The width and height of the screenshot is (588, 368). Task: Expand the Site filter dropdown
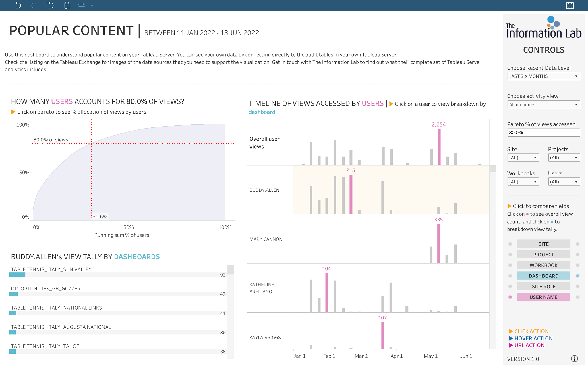pyautogui.click(x=523, y=158)
